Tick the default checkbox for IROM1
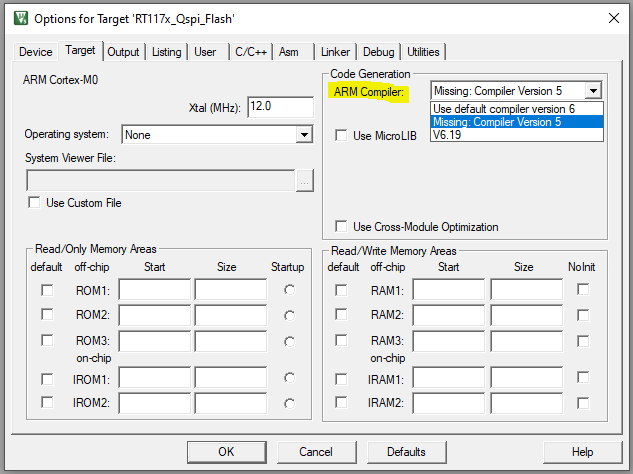The width and height of the screenshot is (633, 474). pyautogui.click(x=47, y=379)
